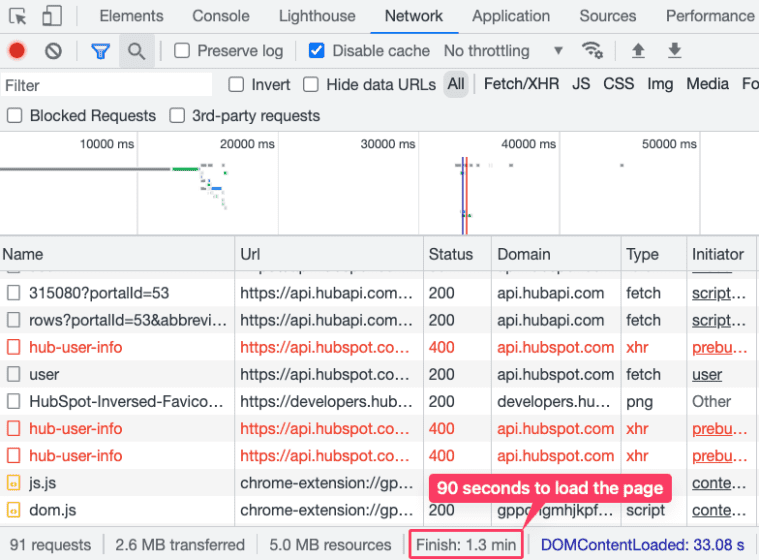Select the js.js request name
This screenshot has width=759, height=560.
[x=43, y=483]
